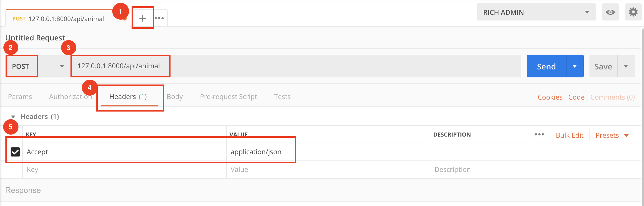This screenshot has width=644, height=206.
Task: Open the Presets dropdown
Action: pyautogui.click(x=612, y=135)
